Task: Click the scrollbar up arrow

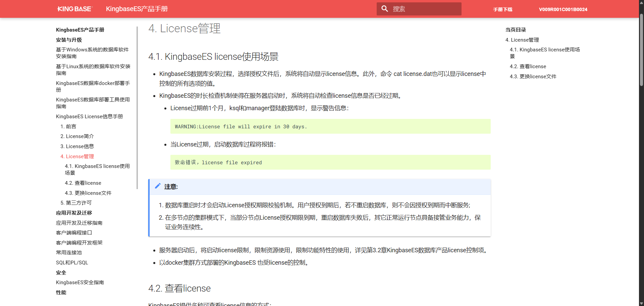Action: click(641, 3)
